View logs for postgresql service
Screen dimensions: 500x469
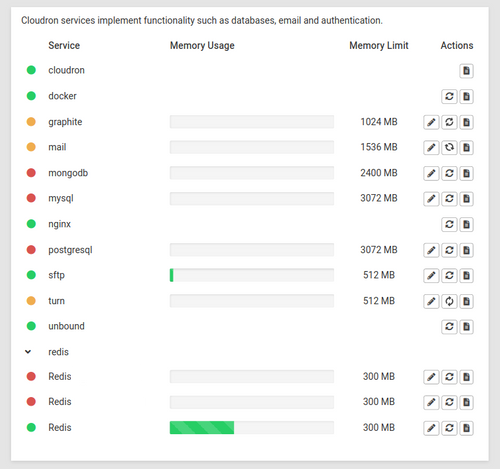(x=466, y=250)
